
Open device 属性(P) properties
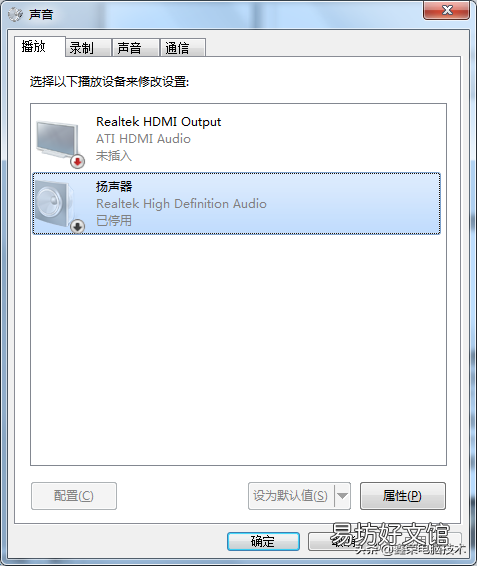[x=403, y=496]
